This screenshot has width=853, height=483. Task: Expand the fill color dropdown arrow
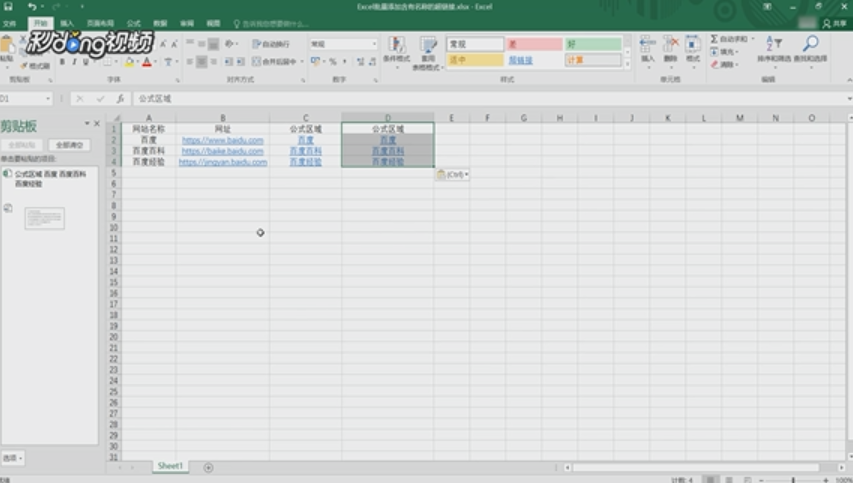[137, 62]
